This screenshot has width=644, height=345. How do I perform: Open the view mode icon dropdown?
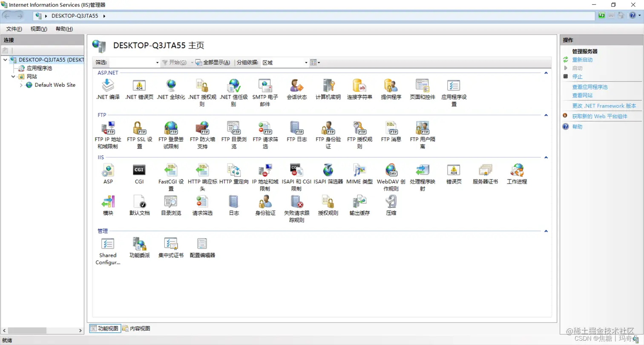(315, 63)
